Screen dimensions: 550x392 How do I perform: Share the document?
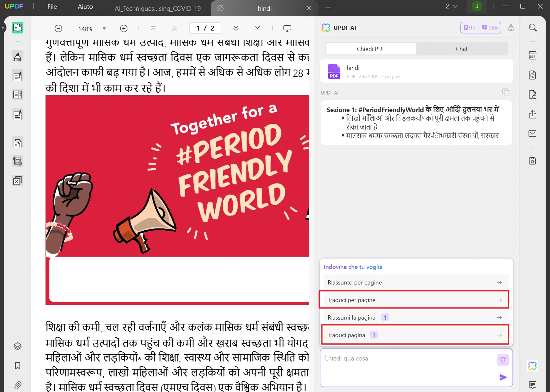533,114
